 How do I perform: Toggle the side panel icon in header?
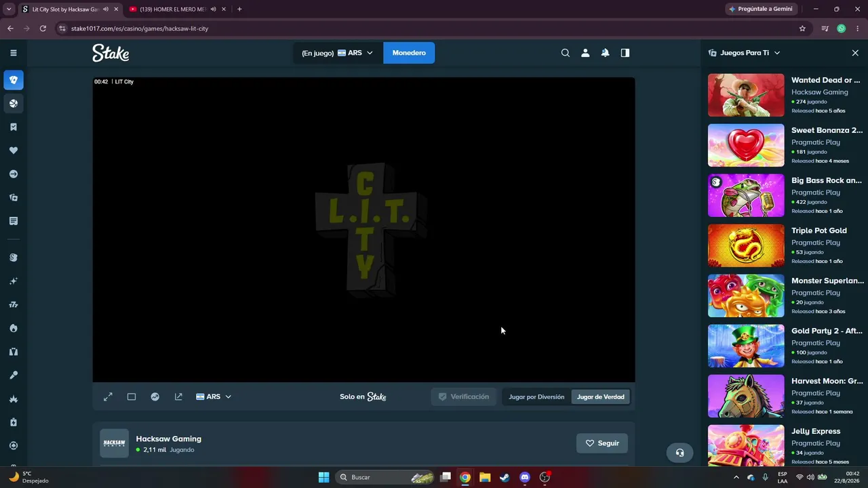(625, 53)
